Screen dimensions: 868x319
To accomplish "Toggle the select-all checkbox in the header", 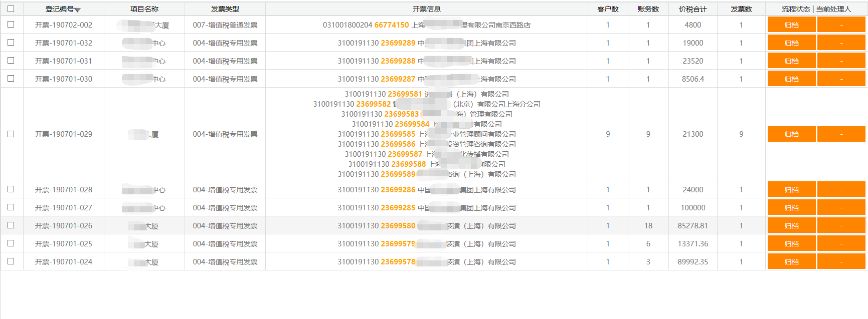I will 11,9.
